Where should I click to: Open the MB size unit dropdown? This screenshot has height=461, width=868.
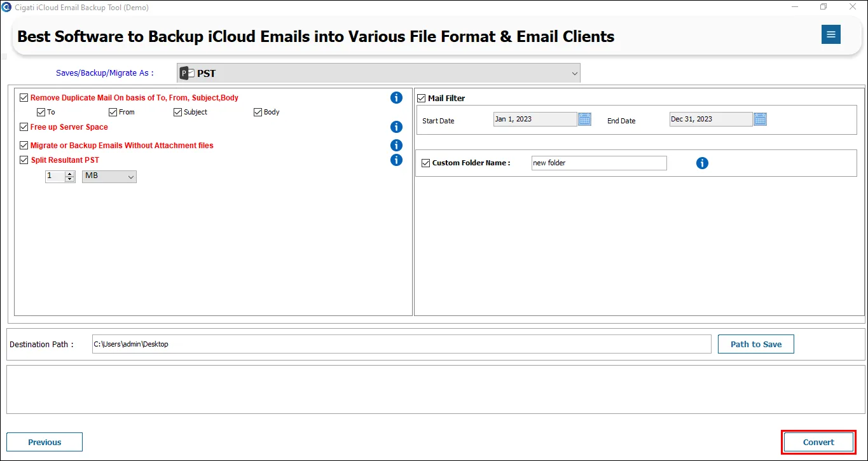pyautogui.click(x=109, y=176)
